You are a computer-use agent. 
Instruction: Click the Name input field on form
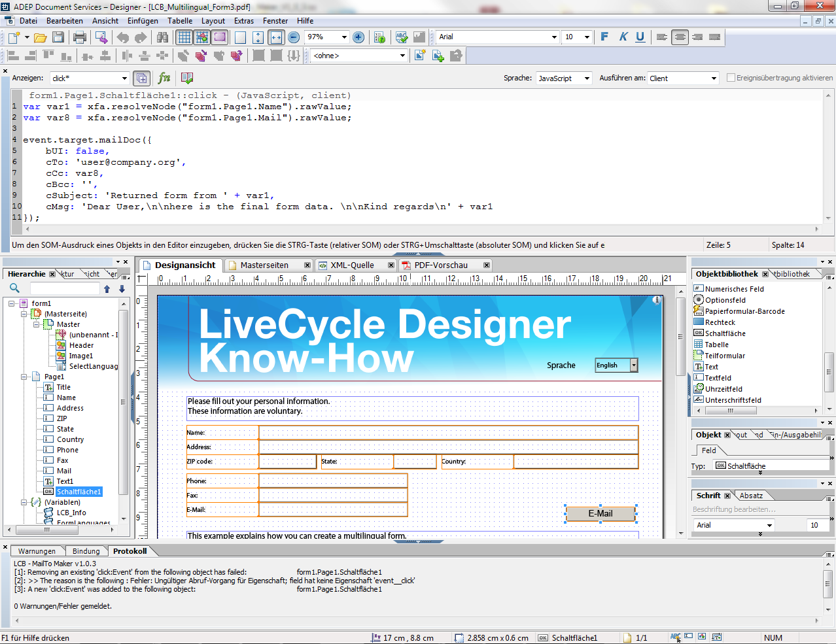click(x=448, y=433)
